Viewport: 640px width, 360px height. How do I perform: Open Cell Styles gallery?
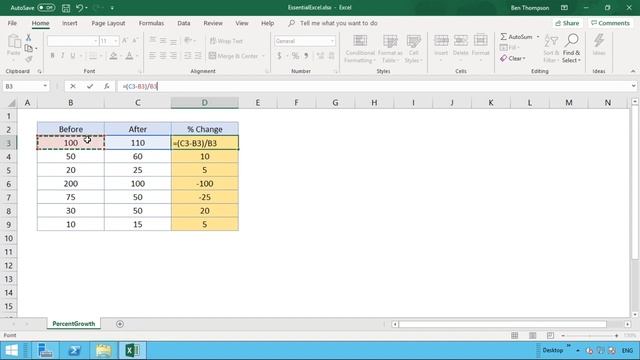[x=413, y=49]
